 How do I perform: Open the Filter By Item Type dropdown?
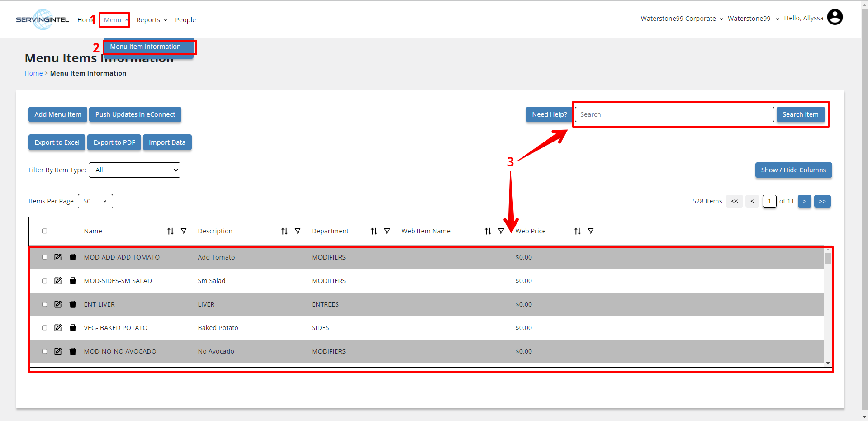(x=134, y=170)
